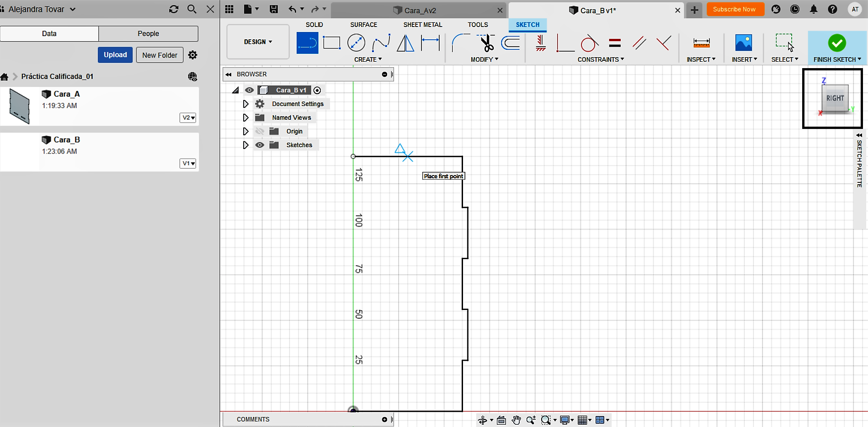Expand the Origin node
Viewport: 868px width, 427px height.
[x=245, y=131]
